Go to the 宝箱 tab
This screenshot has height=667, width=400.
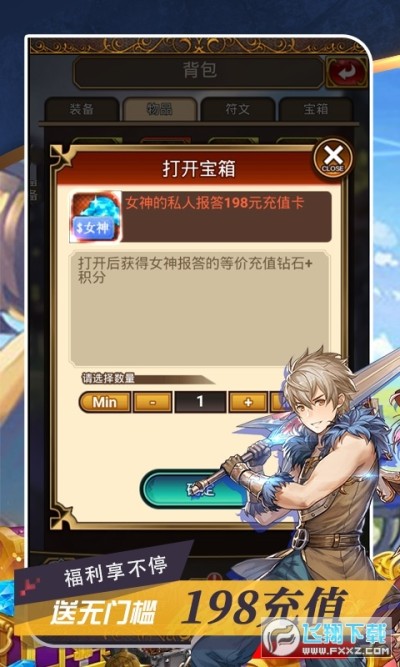point(316,109)
